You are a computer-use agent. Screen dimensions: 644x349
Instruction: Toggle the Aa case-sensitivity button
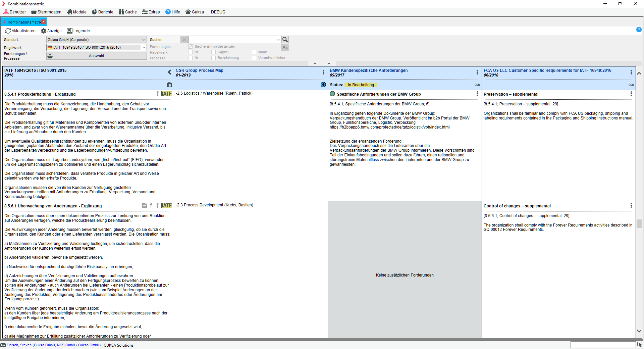tap(285, 48)
